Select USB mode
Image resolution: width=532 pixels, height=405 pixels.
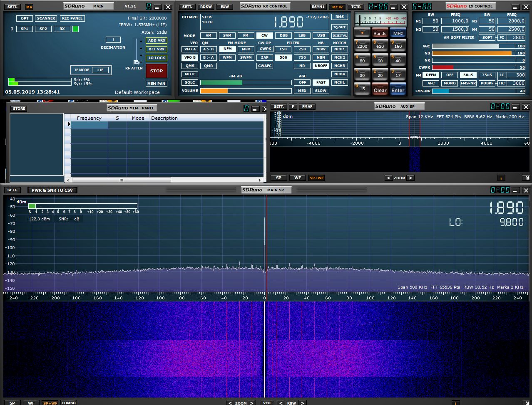click(321, 35)
